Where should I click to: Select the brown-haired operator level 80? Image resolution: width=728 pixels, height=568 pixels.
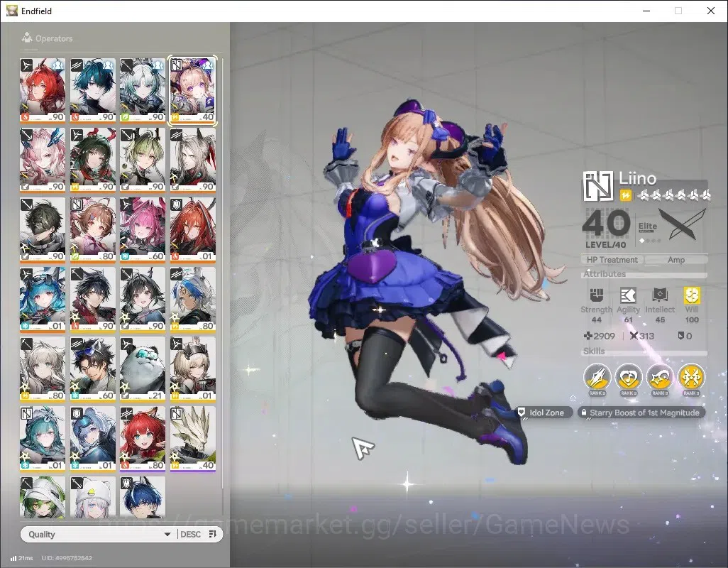coord(92,229)
